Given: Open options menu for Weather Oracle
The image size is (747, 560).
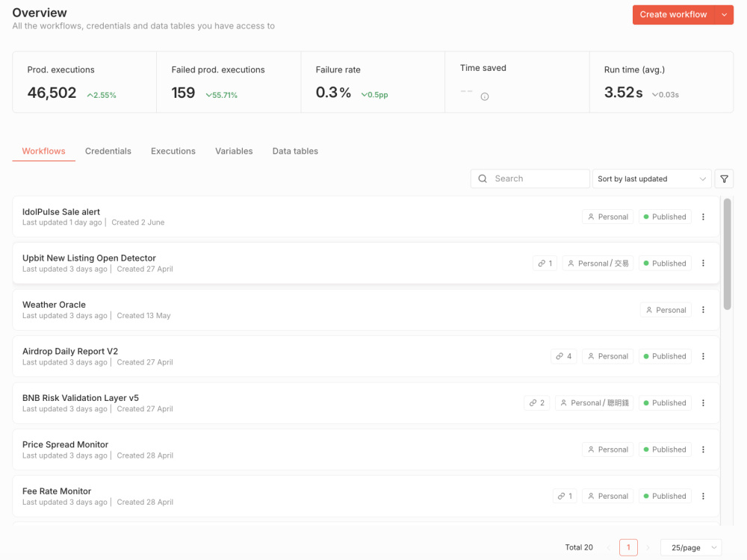Looking at the screenshot, I should point(703,310).
